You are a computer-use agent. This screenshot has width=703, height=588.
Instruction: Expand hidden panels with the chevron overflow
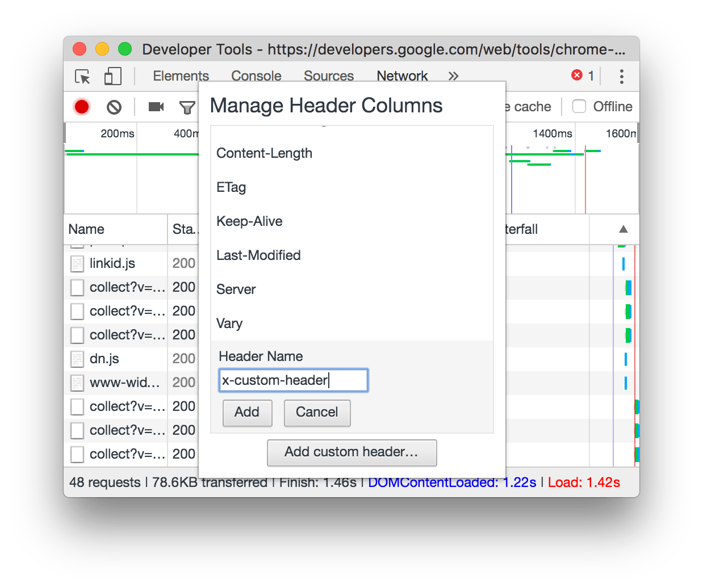tap(453, 75)
